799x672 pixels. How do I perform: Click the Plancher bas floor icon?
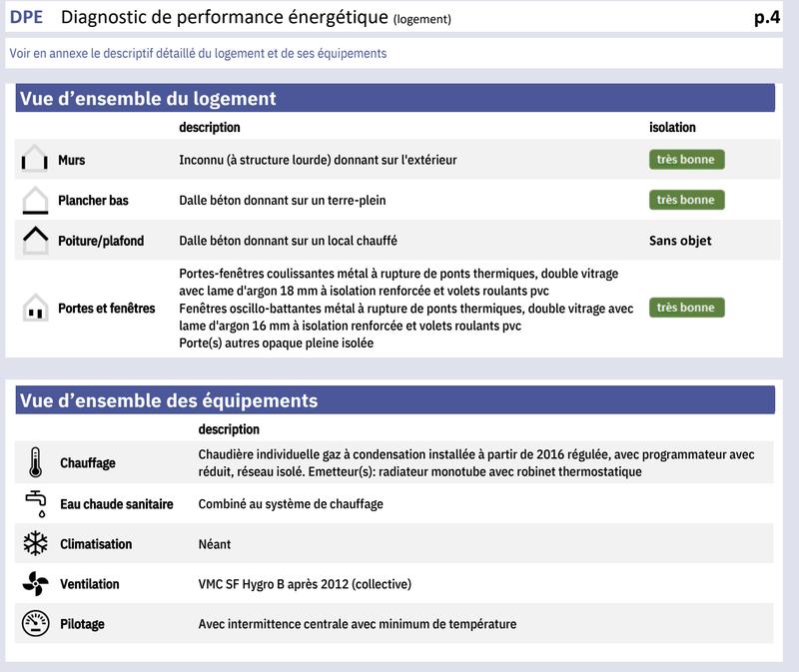point(35,200)
